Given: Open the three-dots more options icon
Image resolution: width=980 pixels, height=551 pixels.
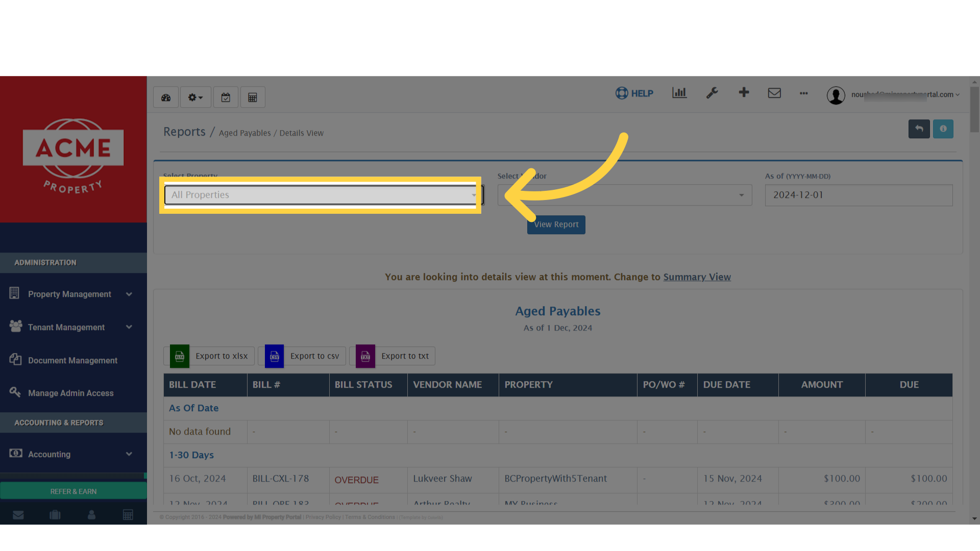Looking at the screenshot, I should tap(804, 93).
